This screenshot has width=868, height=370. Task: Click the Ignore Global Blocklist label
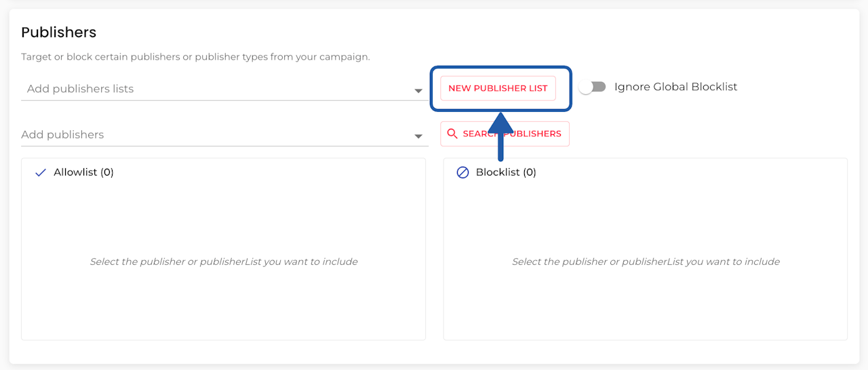(x=675, y=87)
